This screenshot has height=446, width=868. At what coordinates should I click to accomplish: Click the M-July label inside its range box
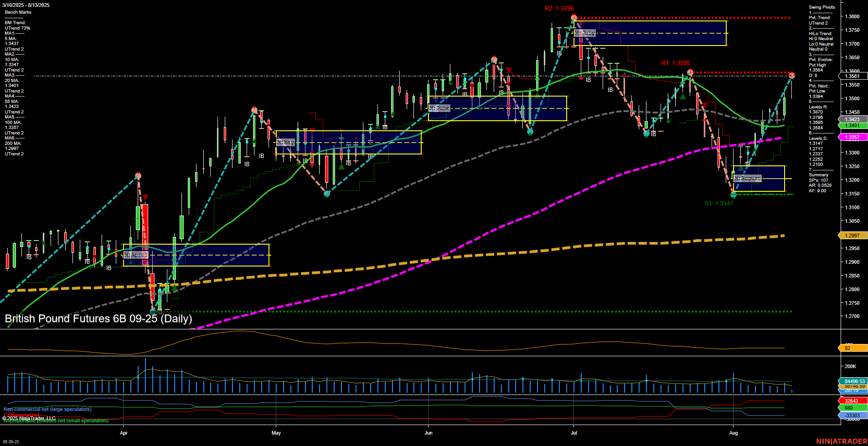(585, 32)
